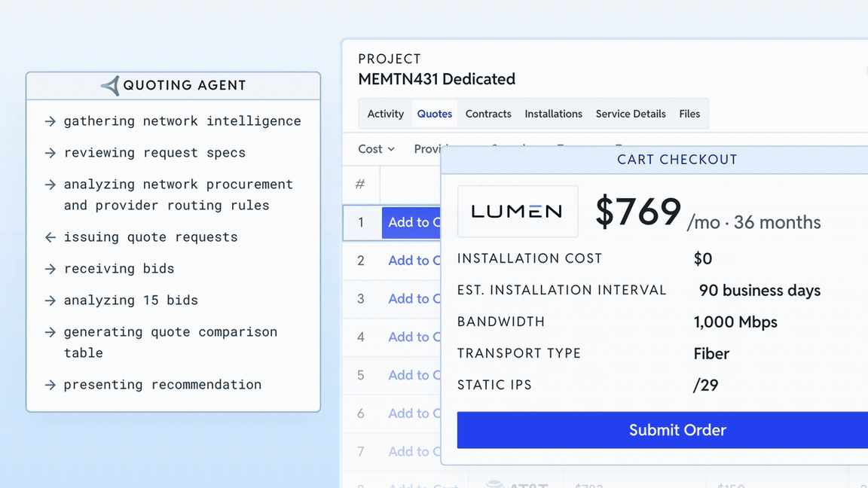868x488 pixels.
Task: Click the arrow icon beside presenting recommendation
Action: 50,385
